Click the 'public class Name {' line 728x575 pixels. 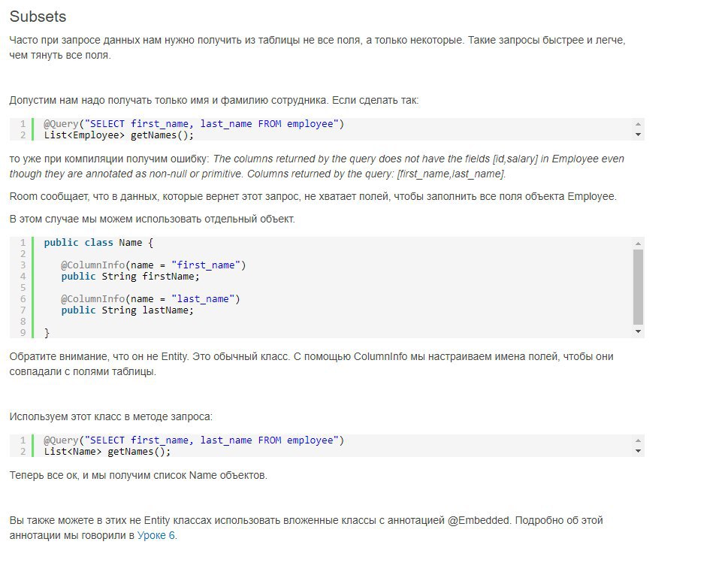click(x=98, y=243)
